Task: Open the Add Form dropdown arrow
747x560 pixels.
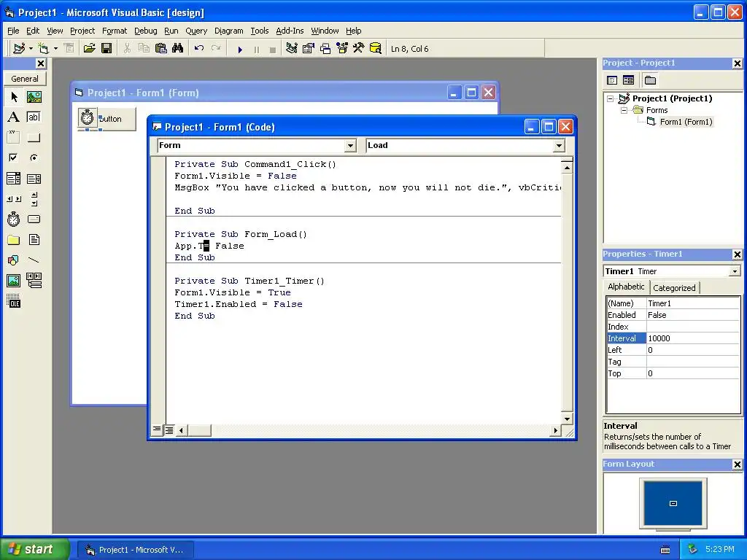Action: (x=55, y=49)
